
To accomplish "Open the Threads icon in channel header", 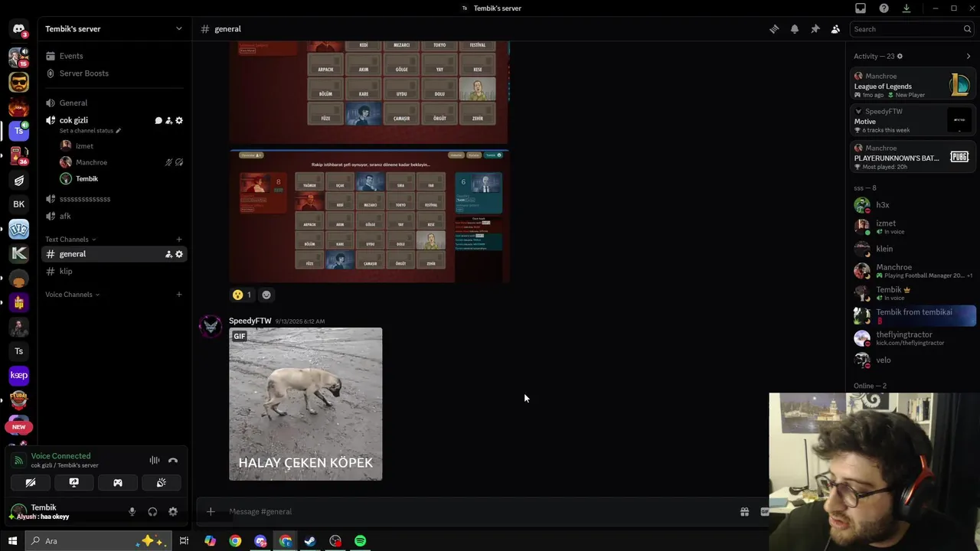I will 774,29.
